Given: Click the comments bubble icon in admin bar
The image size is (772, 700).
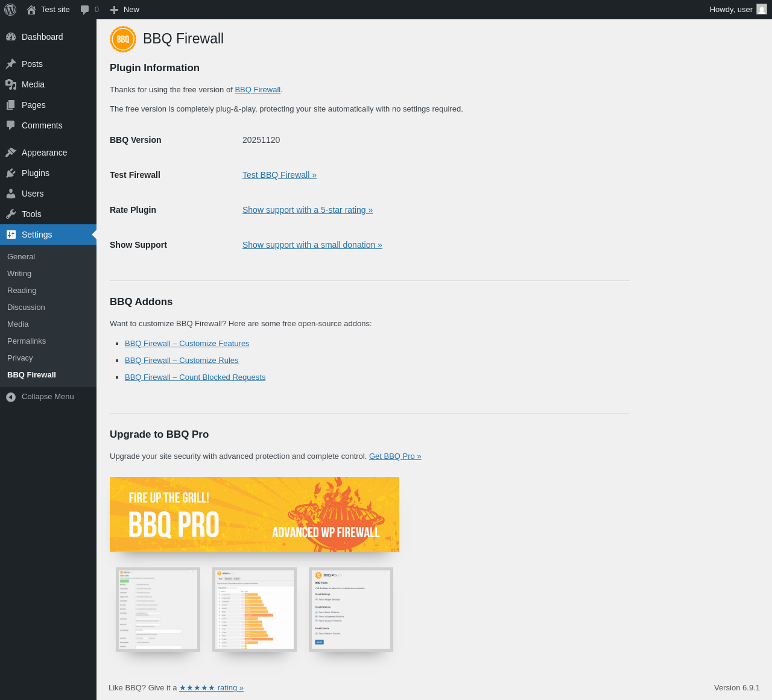Looking at the screenshot, I should [84, 10].
